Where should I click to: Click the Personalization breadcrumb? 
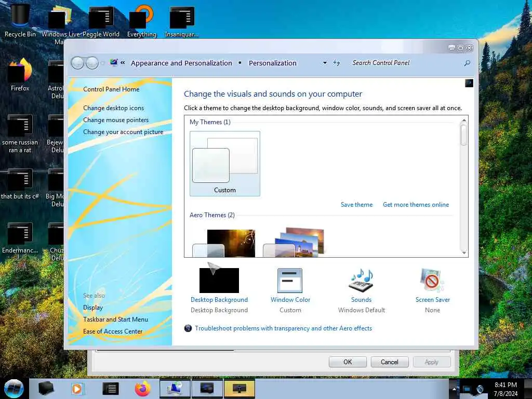[273, 63]
